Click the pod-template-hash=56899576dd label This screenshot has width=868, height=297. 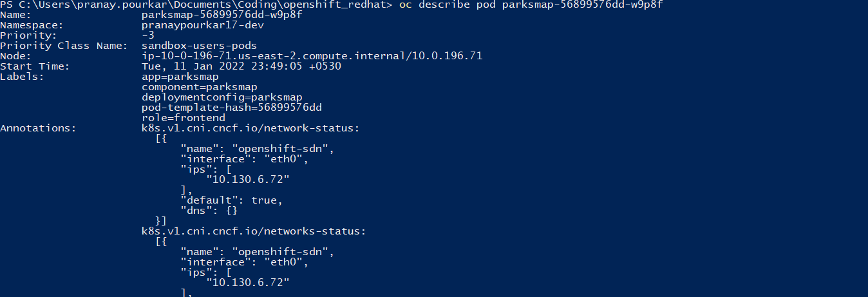pyautogui.click(x=231, y=108)
